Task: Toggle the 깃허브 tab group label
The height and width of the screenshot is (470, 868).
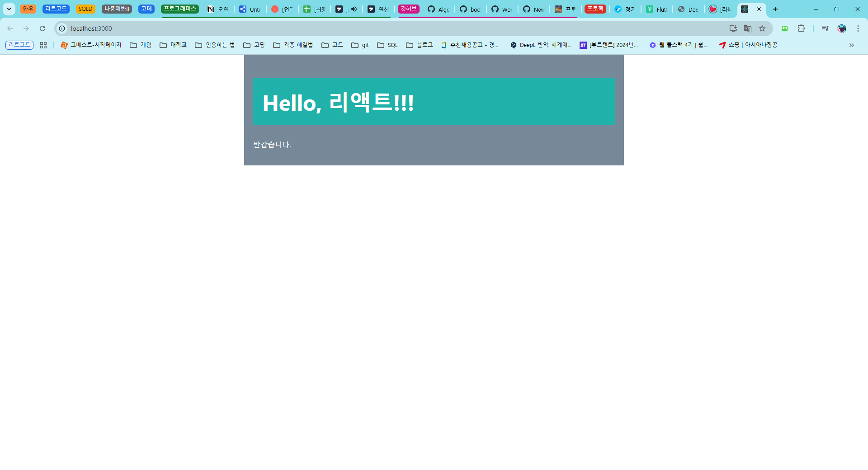Action: [x=408, y=9]
